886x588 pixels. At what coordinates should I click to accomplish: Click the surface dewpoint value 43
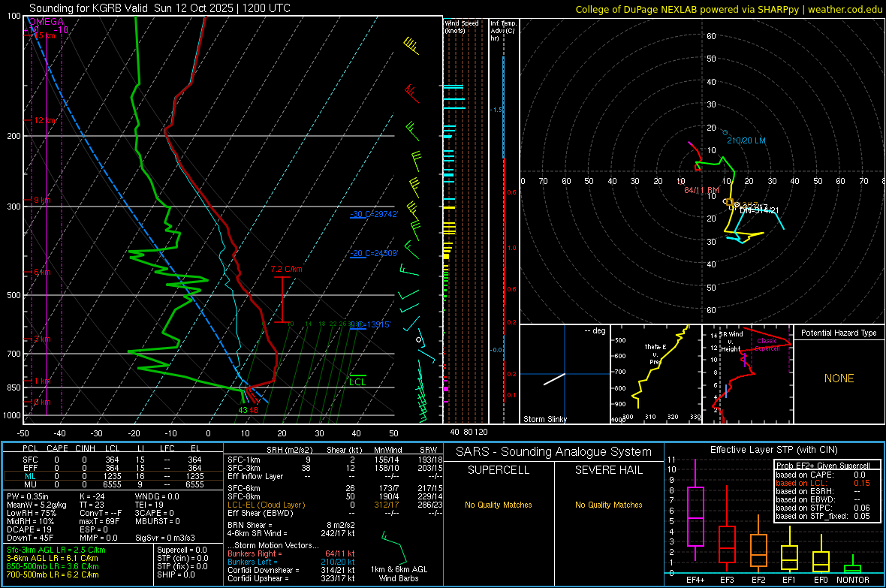coord(243,410)
